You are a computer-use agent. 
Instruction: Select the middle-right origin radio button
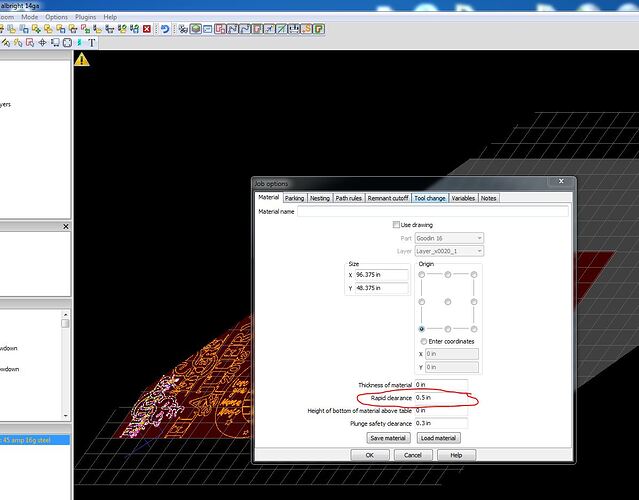pos(474,302)
